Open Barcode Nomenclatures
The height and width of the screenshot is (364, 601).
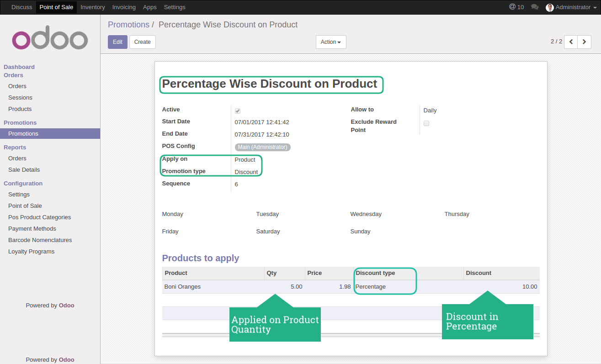40,240
